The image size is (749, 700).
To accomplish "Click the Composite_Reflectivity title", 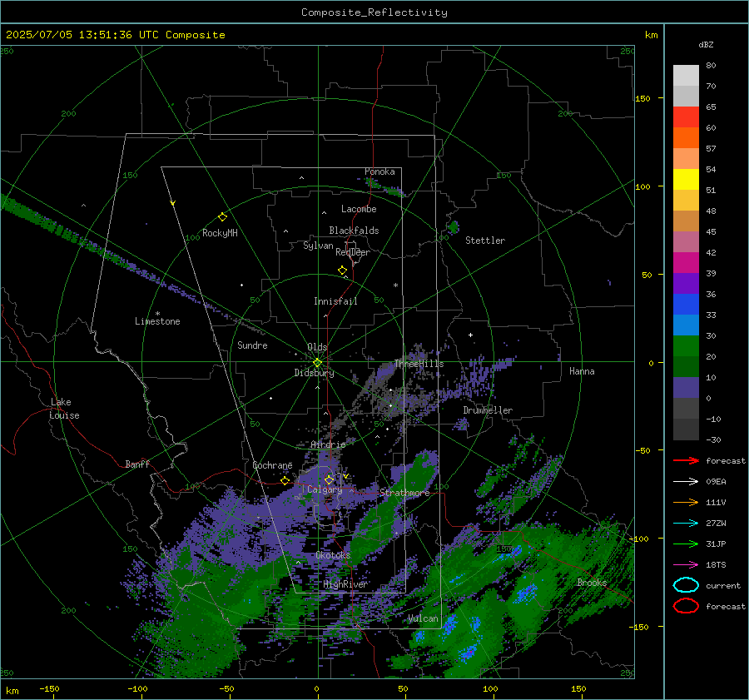I will [374, 12].
